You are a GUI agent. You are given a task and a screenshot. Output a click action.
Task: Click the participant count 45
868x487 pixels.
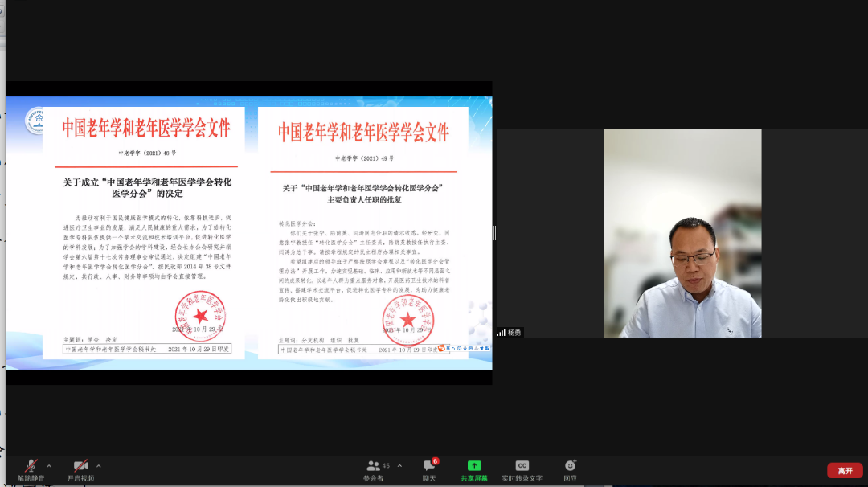(386, 466)
